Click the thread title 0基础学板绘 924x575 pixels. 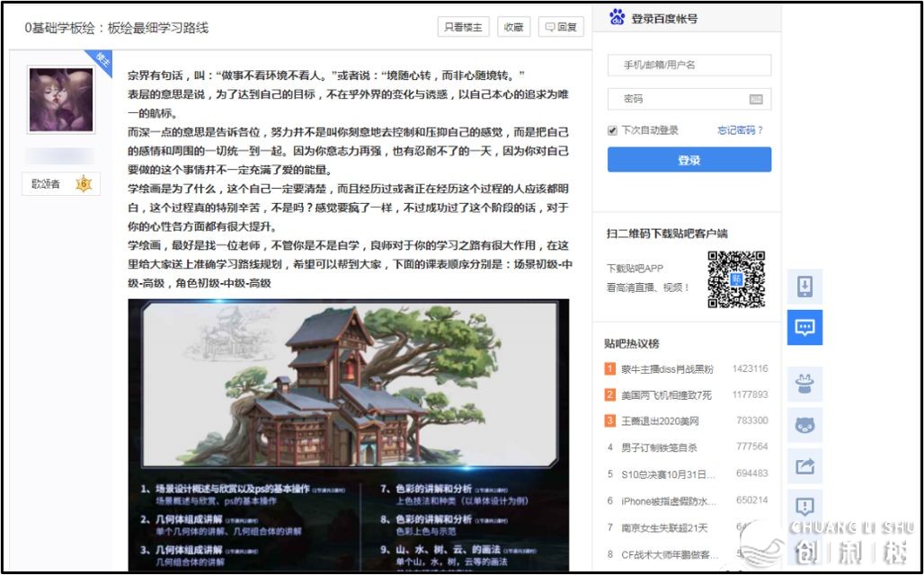pos(116,28)
